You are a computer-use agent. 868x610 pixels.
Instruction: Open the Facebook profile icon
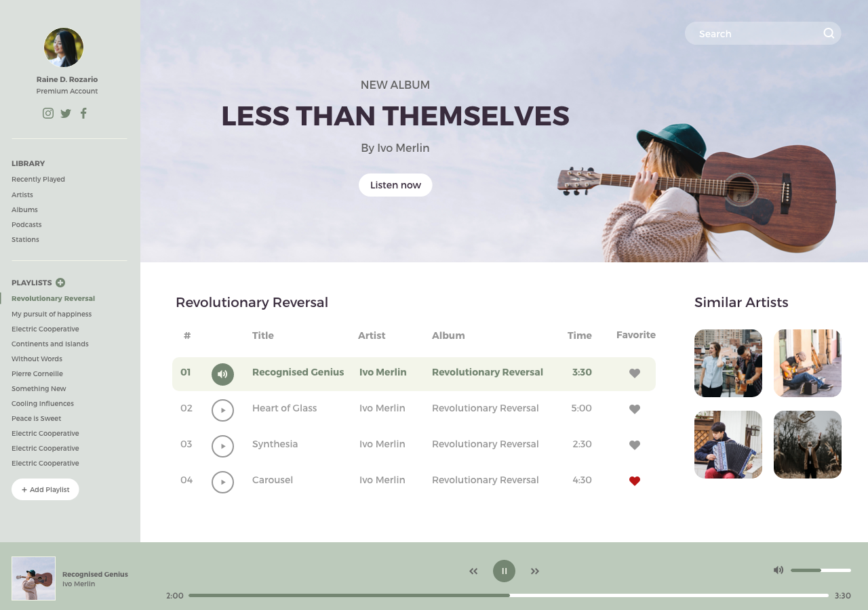83,113
